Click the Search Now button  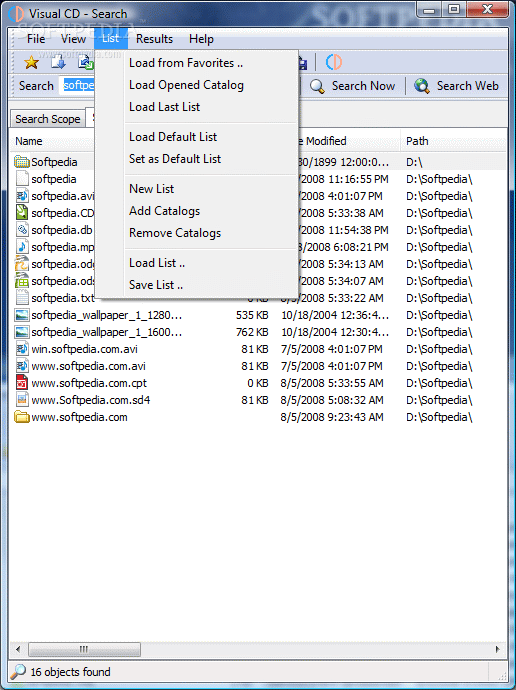point(352,86)
